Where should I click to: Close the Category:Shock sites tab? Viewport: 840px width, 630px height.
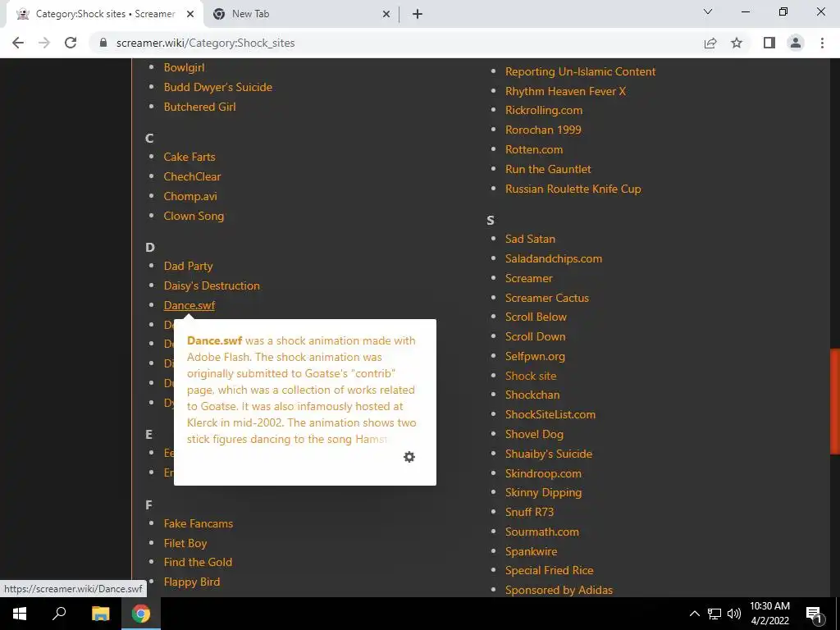(189, 14)
